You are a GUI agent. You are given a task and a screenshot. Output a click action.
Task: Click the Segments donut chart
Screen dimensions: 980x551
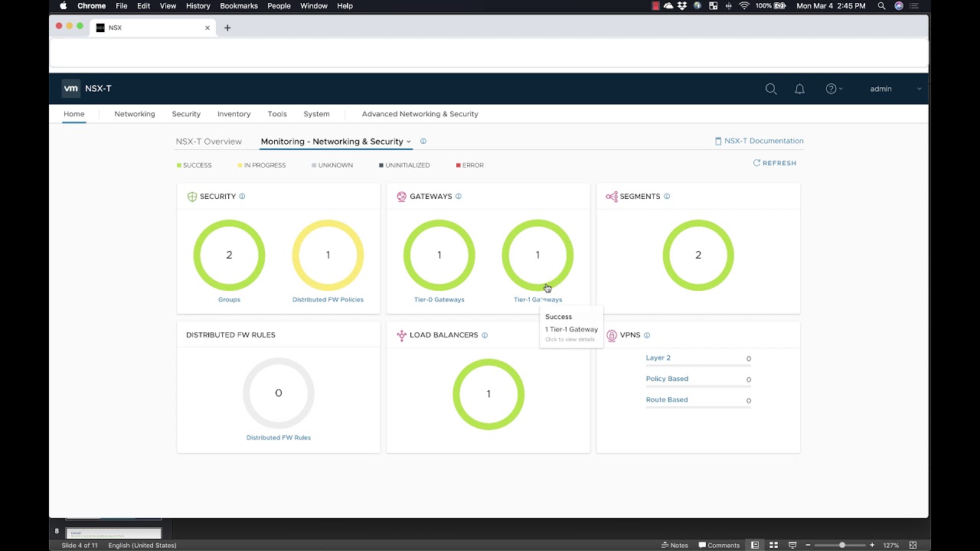click(698, 256)
